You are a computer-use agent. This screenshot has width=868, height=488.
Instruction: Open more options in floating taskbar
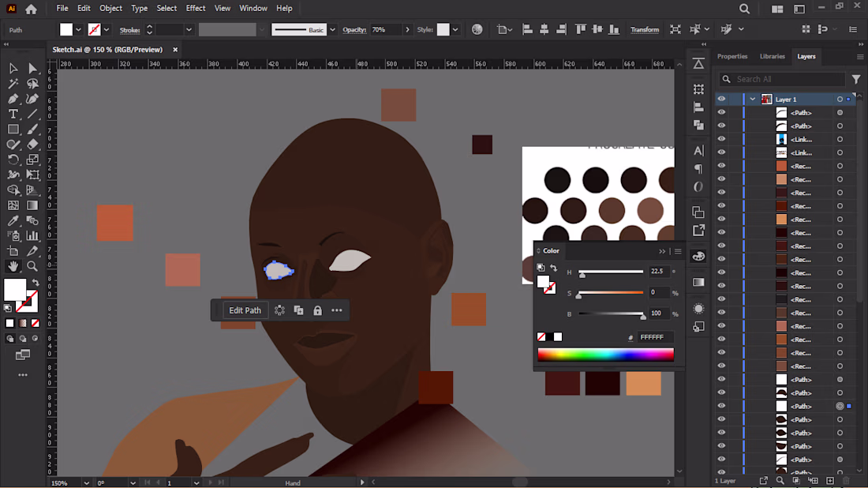pyautogui.click(x=337, y=311)
